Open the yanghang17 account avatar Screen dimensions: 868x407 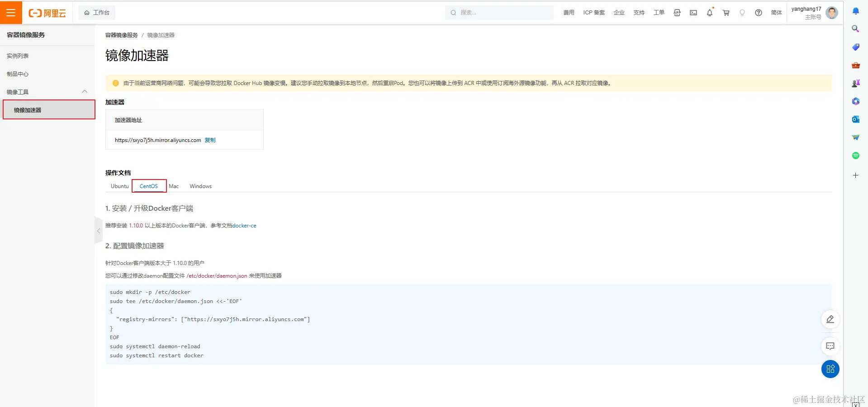(831, 13)
